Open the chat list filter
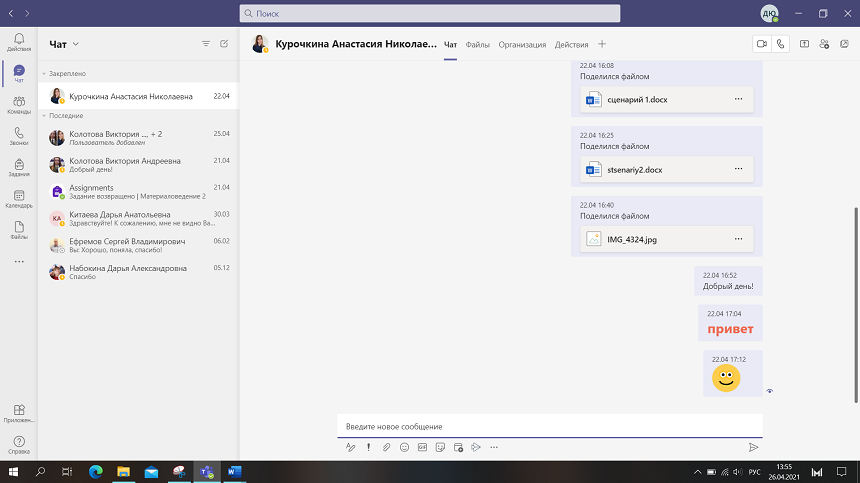Image resolution: width=860 pixels, height=483 pixels. click(206, 44)
